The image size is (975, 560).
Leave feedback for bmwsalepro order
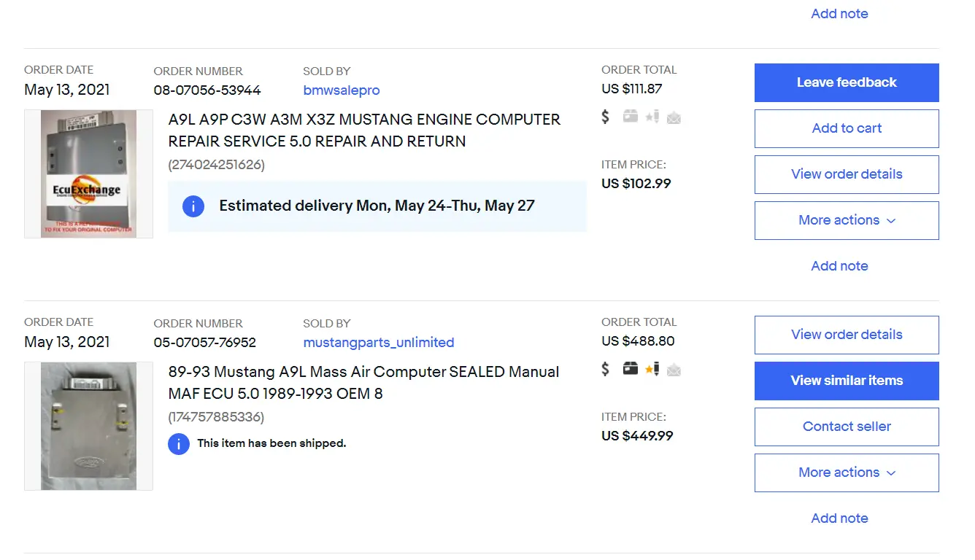[x=847, y=82]
